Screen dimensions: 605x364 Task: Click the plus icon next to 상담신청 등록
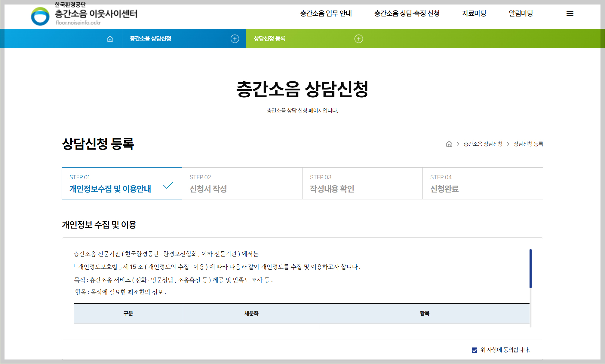click(358, 39)
